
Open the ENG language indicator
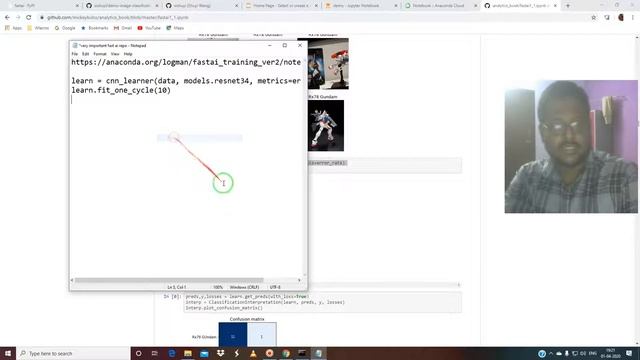pos(593,353)
